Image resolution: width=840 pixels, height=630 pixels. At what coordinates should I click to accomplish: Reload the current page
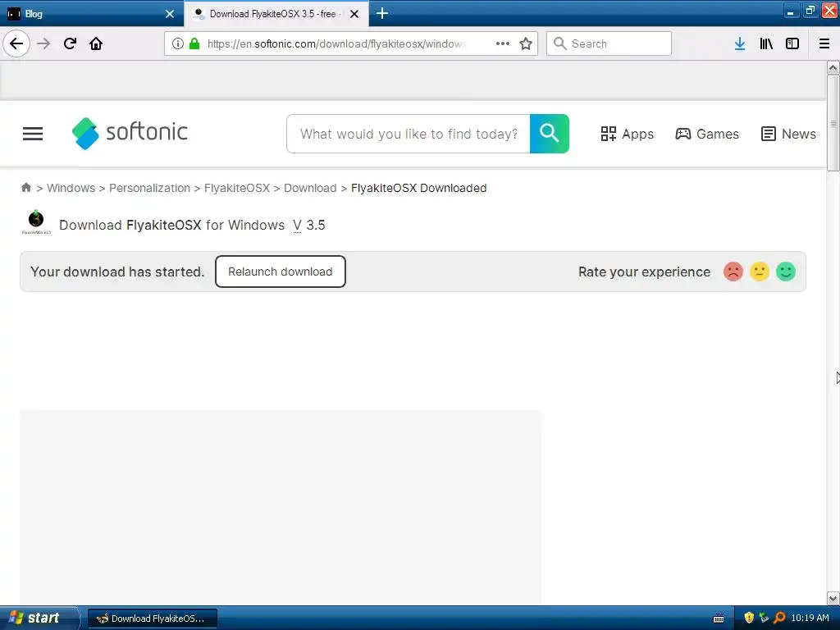[71, 43]
